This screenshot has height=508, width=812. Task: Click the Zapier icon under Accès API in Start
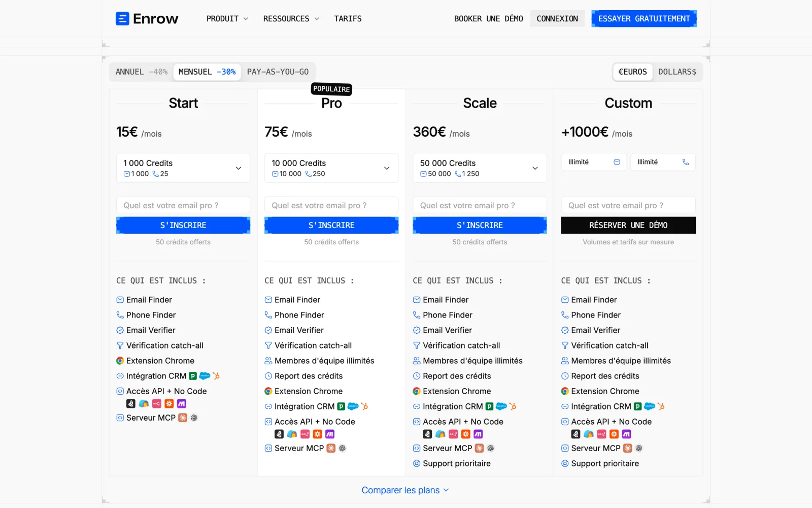[169, 403]
